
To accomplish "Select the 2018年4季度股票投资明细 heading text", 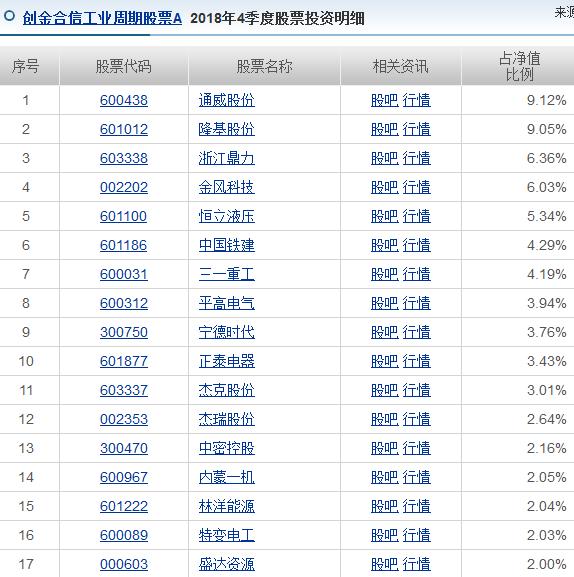I will pyautogui.click(x=277, y=18).
